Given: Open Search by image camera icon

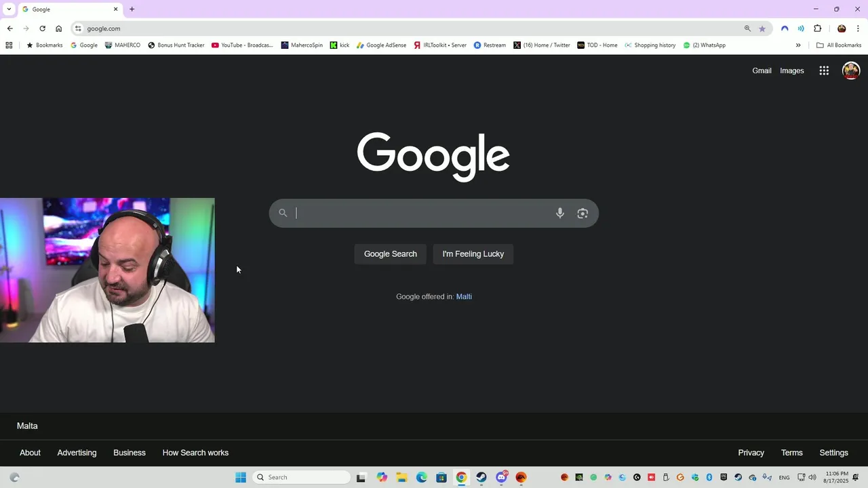Looking at the screenshot, I should 583,213.
